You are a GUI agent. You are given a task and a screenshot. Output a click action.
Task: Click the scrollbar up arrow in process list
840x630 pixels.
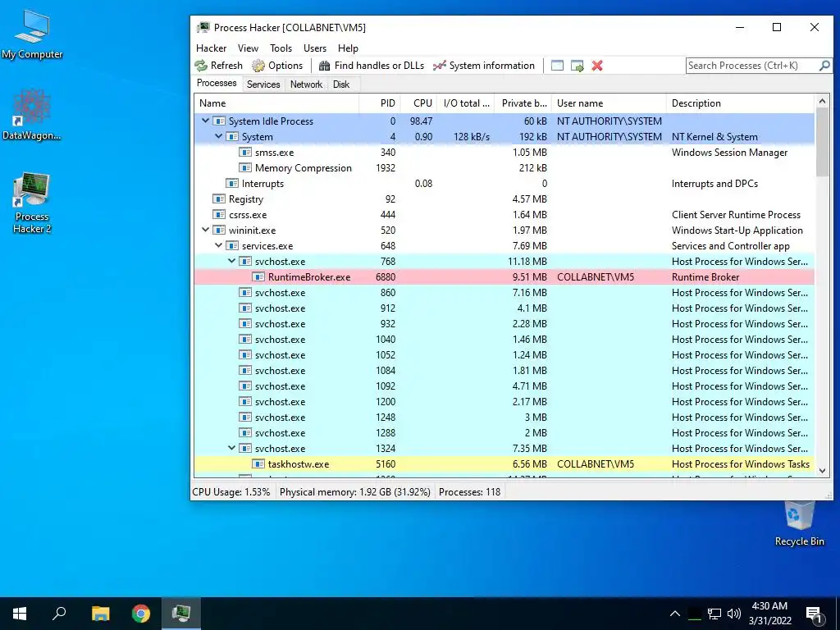tap(822, 101)
